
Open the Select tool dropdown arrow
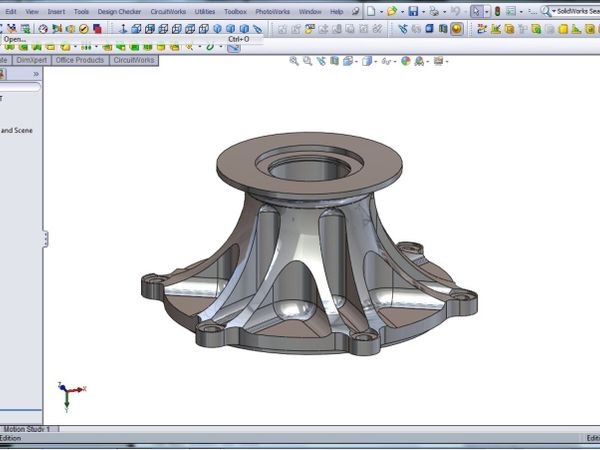[486, 12]
